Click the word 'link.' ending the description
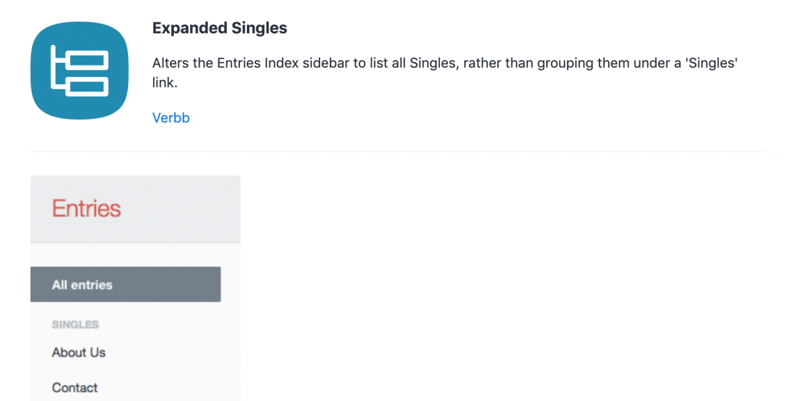Screen dimensions: 800x401 [165, 83]
